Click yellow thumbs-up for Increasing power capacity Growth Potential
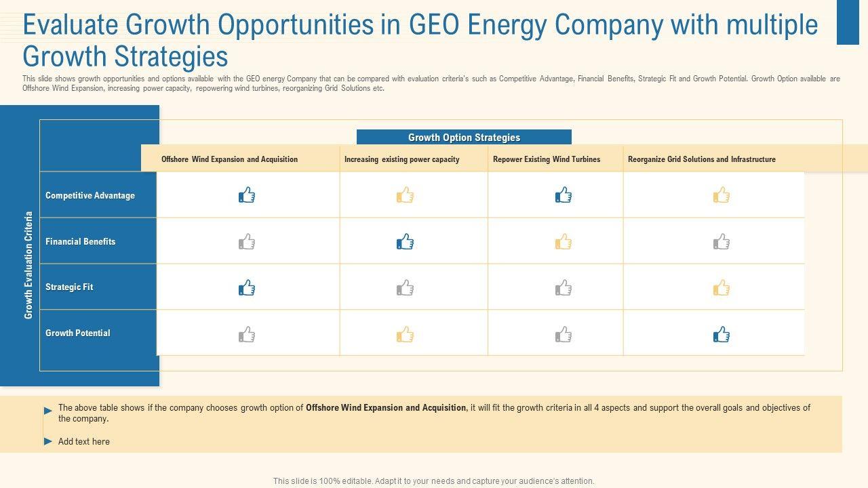The image size is (868, 488). (x=405, y=334)
